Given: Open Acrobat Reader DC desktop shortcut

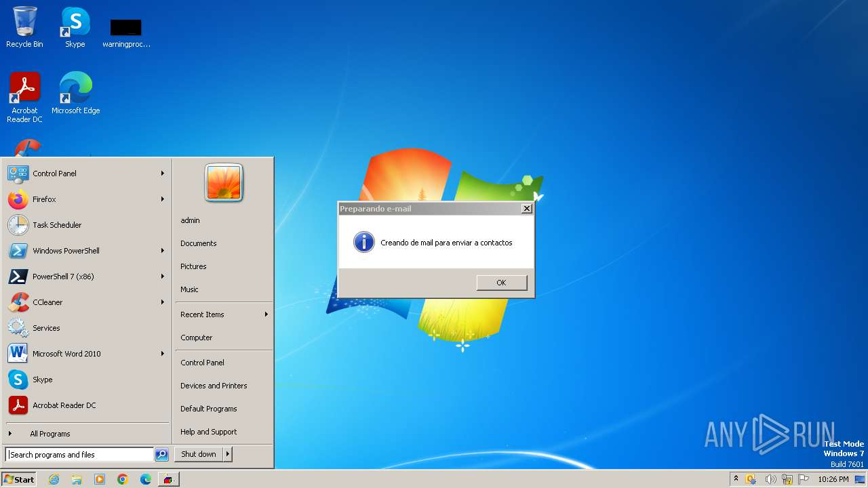Looking at the screenshot, I should click(x=25, y=97).
